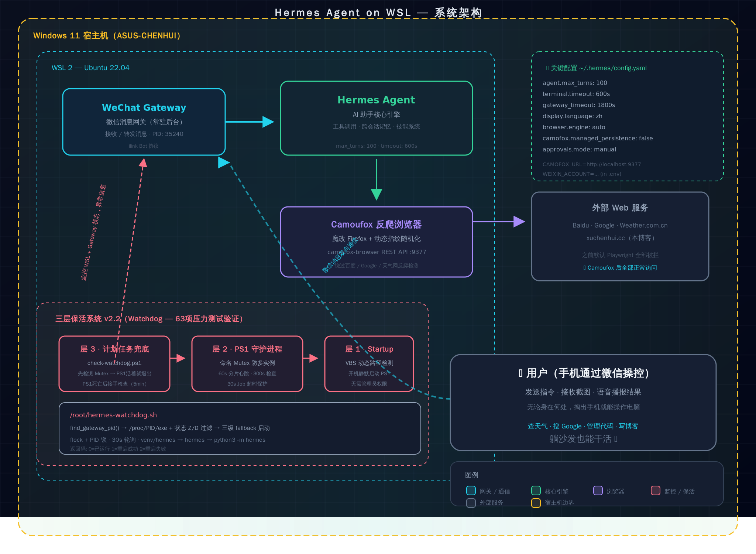This screenshot has height=554, width=756.
Task: Click 'approvals.mode: manual' config line
Action: tap(579, 150)
